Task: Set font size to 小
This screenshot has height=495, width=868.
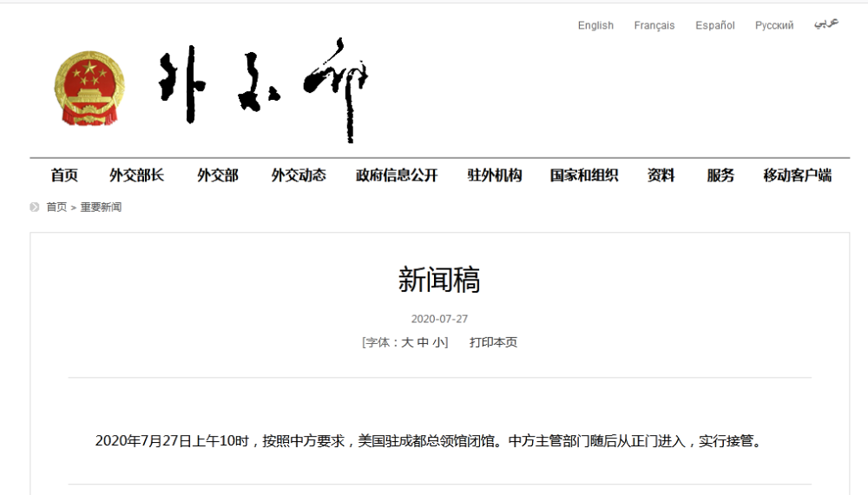Action: 438,343
